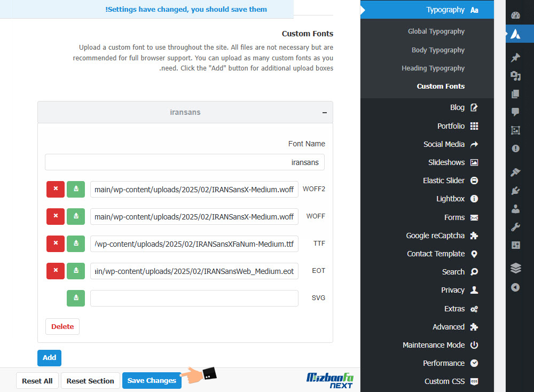
Task: Upload an SVG font file
Action: point(76,298)
